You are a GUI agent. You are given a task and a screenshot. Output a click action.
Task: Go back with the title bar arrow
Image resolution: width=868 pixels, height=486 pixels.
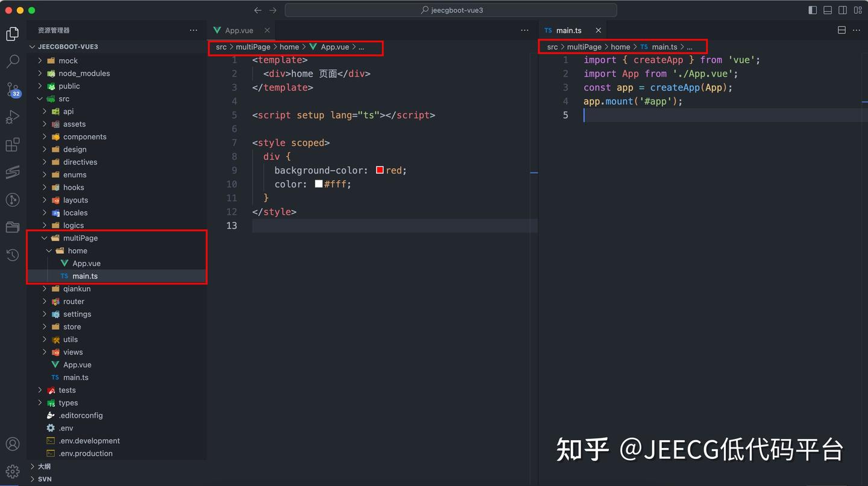tap(258, 10)
